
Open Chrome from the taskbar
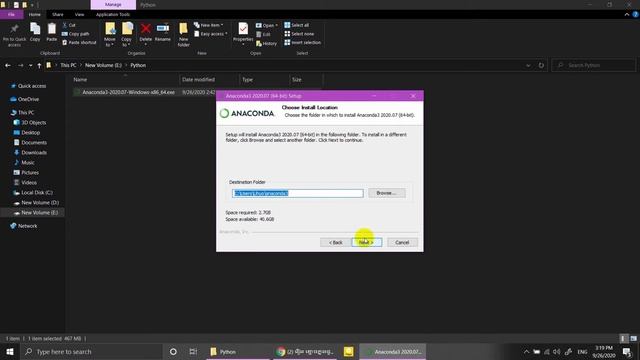tap(304, 351)
